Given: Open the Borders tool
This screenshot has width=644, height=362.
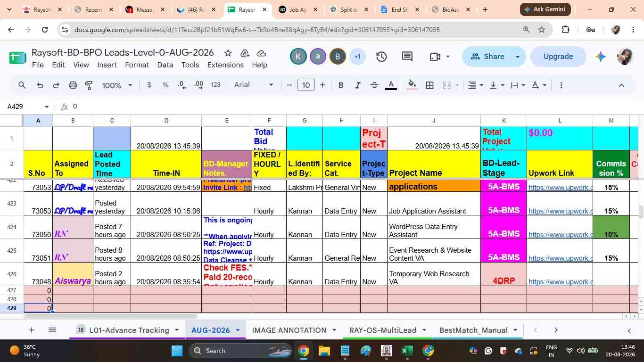Looking at the screenshot, I should point(429,85).
